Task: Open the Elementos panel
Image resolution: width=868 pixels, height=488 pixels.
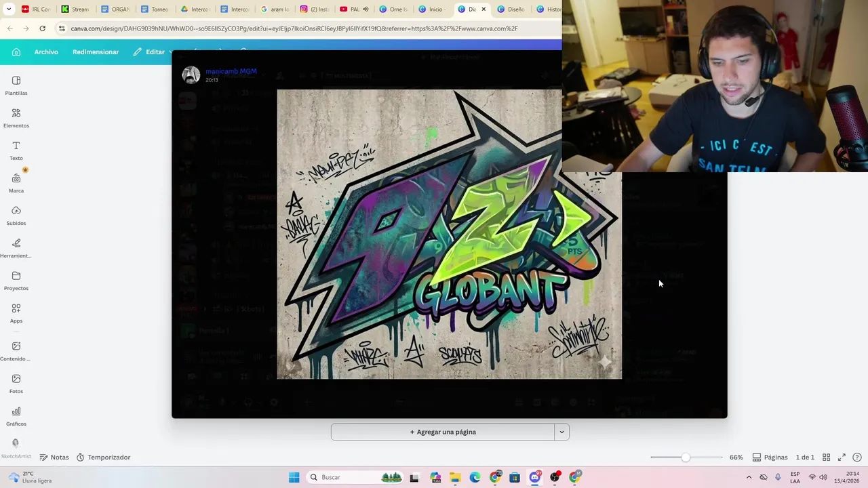Action: pos(16,119)
